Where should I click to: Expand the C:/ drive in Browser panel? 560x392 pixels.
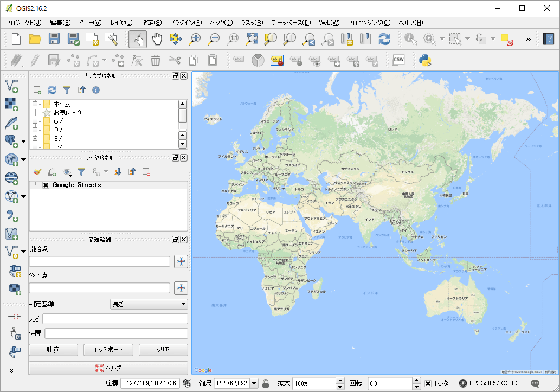[x=35, y=121]
